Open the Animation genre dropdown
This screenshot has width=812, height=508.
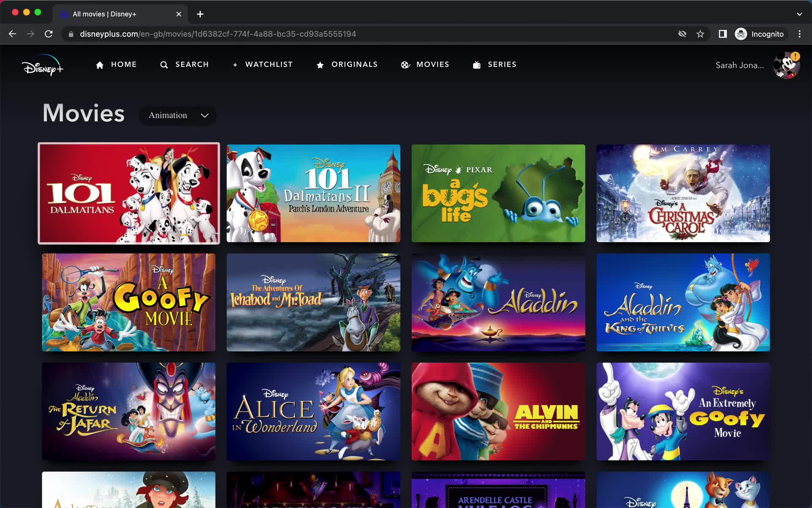[x=178, y=116]
